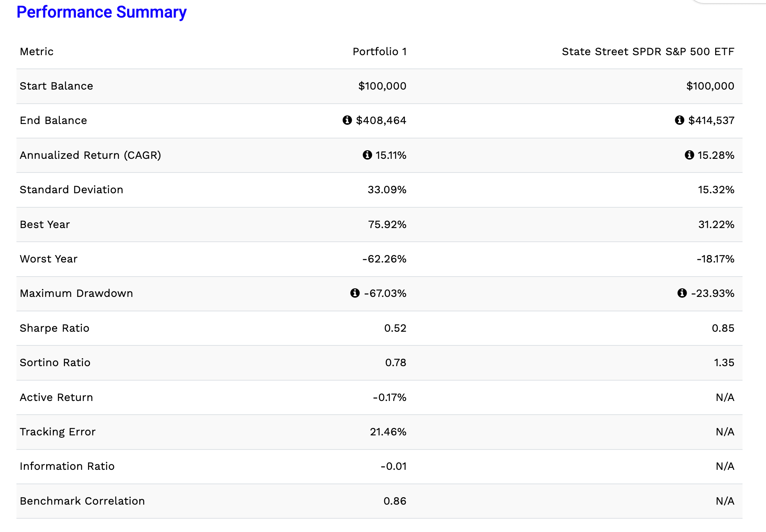Click info icon next to Portfolio 1 CAGR 15.11%
The image size is (766, 532).
coord(367,155)
